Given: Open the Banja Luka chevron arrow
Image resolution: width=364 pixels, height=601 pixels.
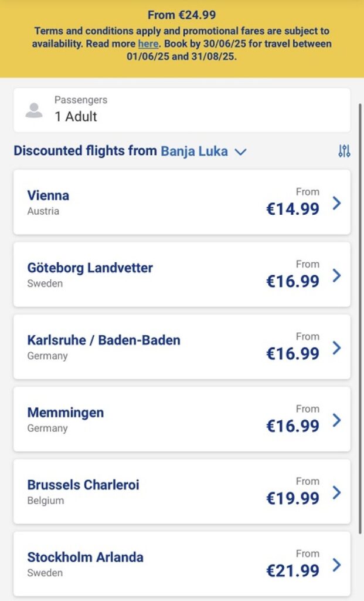Looking at the screenshot, I should click(x=240, y=151).
